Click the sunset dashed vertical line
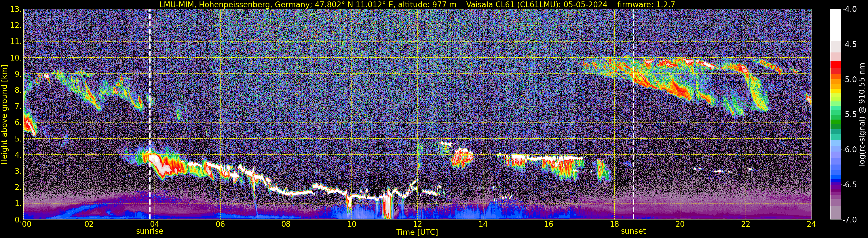The height and width of the screenshot is (238, 868). click(x=633, y=114)
